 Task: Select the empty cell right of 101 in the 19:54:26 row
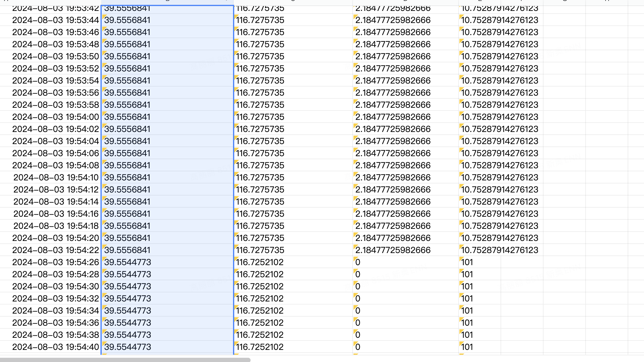pyautogui.click(x=522, y=262)
